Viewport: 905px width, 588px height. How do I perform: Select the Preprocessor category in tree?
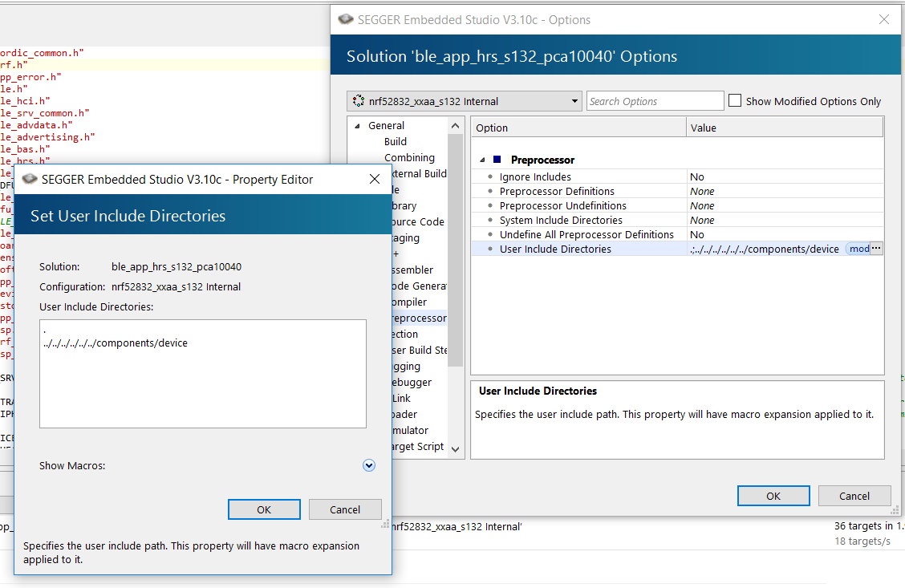(418, 318)
